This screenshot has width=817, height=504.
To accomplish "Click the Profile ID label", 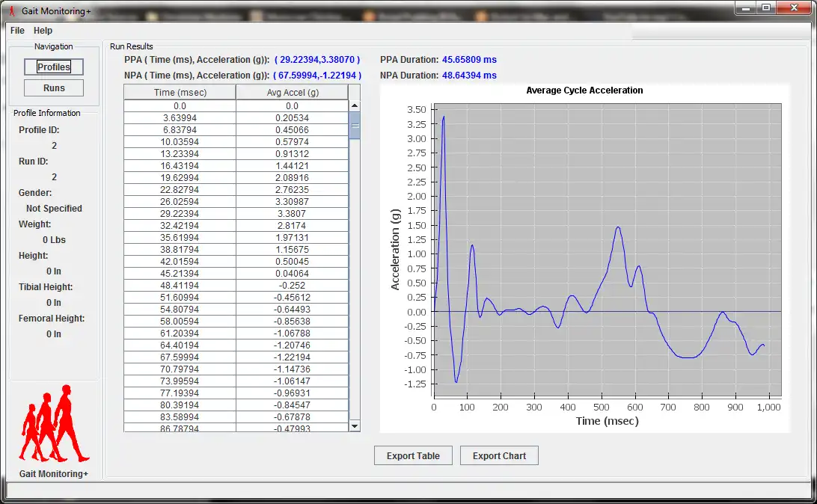I will click(39, 130).
